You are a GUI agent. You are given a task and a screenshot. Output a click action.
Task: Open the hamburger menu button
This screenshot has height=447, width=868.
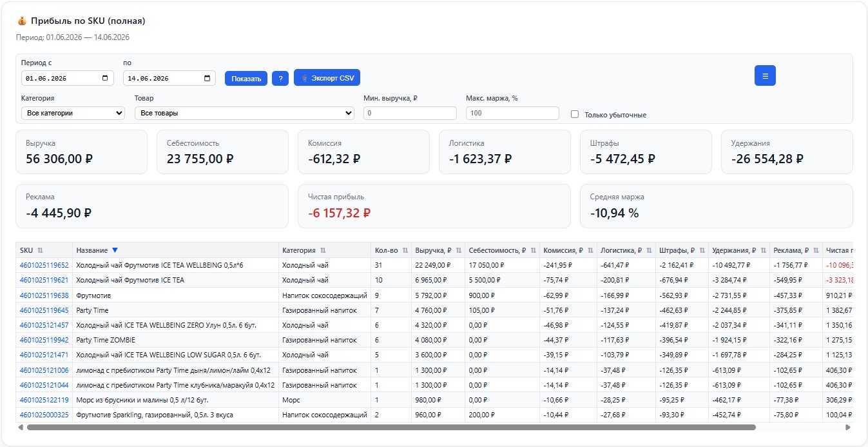coord(765,75)
